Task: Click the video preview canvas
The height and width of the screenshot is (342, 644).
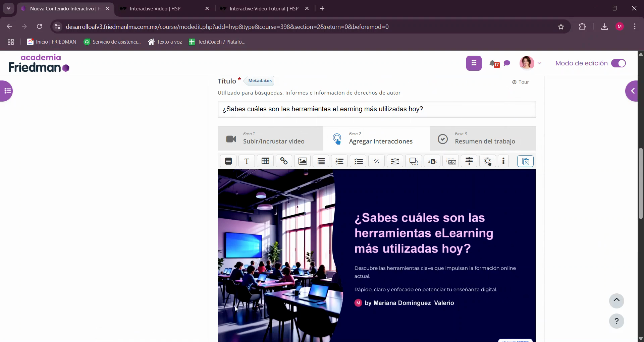Action: click(376, 255)
